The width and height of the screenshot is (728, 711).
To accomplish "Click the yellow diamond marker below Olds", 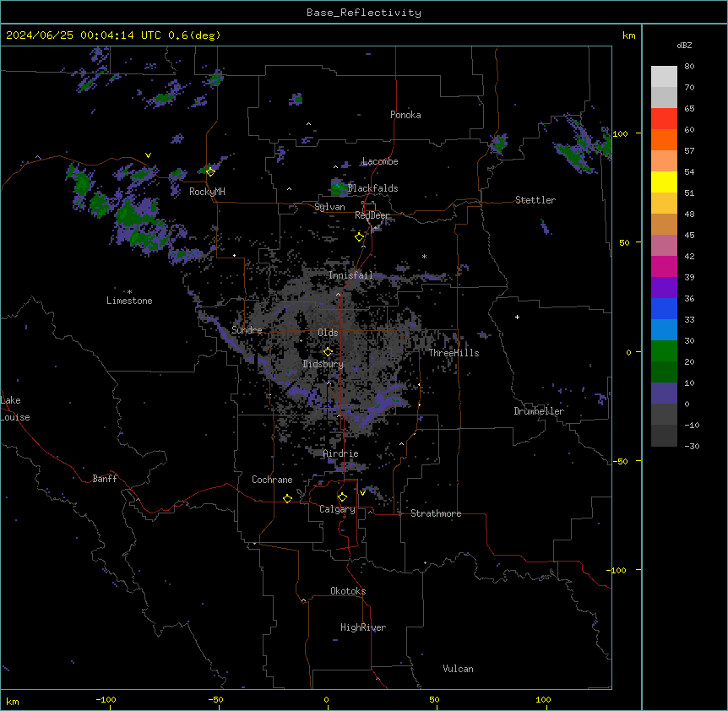I will pos(328,352).
